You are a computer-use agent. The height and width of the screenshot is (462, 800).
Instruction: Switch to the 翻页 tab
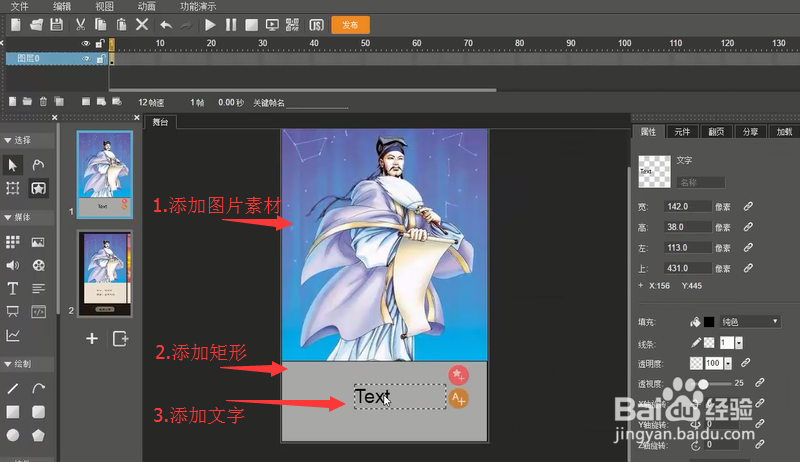(x=716, y=132)
